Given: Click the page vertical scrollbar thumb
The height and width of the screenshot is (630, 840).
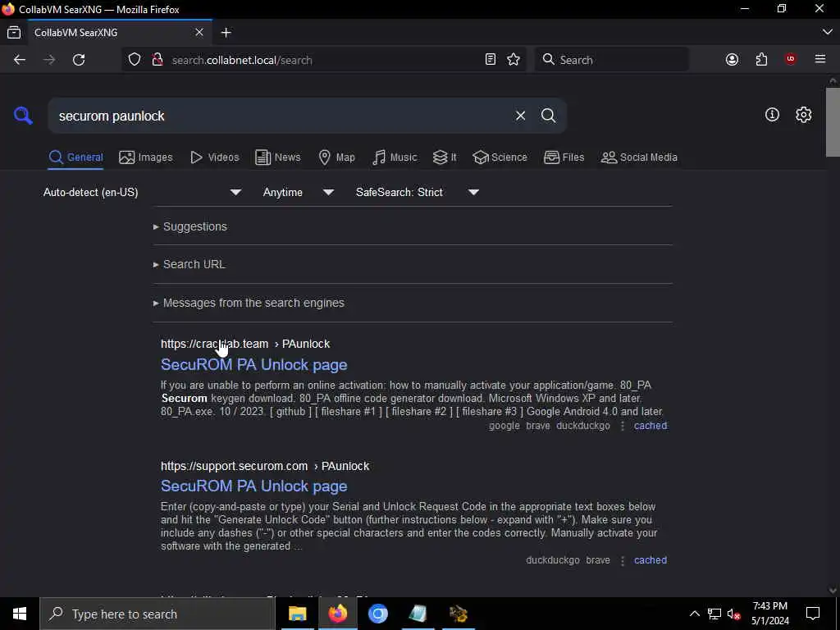Looking at the screenshot, I should click(x=833, y=122).
